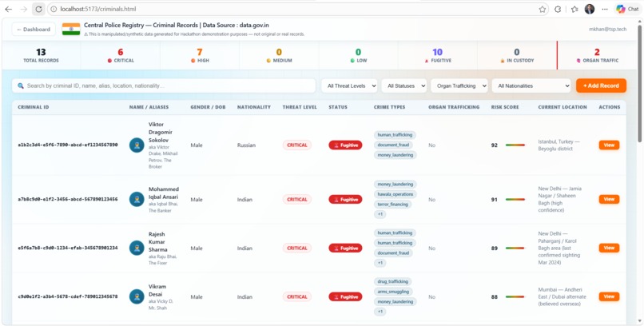This screenshot has height=326, width=644.
Task: Click risk score bar for score 92
Action: 515,145
